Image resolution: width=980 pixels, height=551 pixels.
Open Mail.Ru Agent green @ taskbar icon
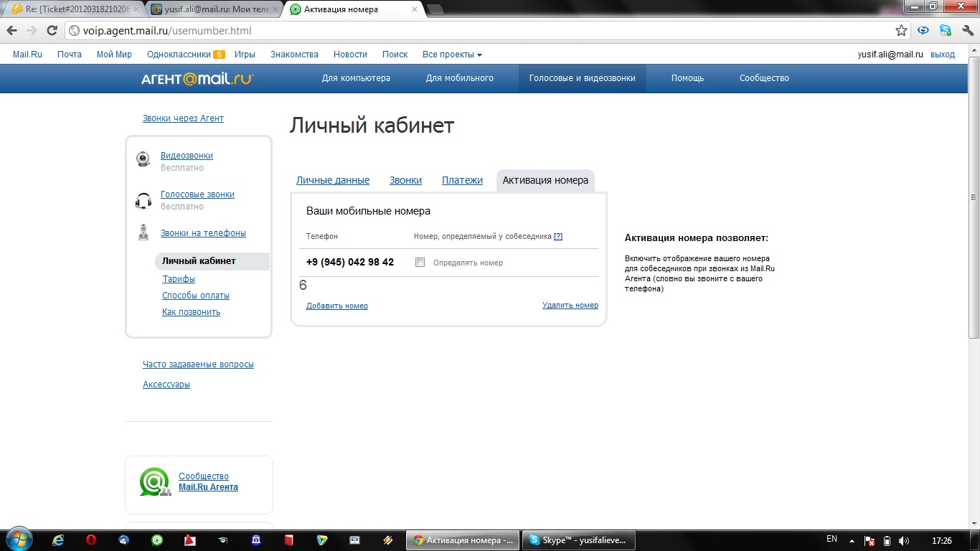157,540
